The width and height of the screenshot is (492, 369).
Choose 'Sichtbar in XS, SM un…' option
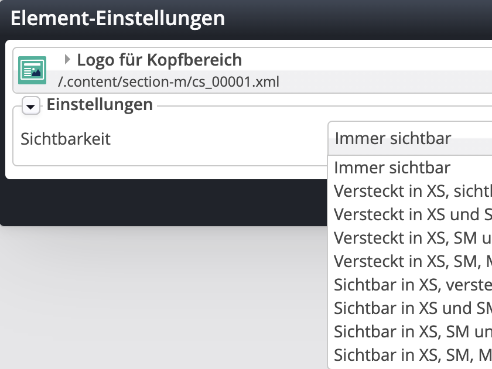click(x=413, y=332)
